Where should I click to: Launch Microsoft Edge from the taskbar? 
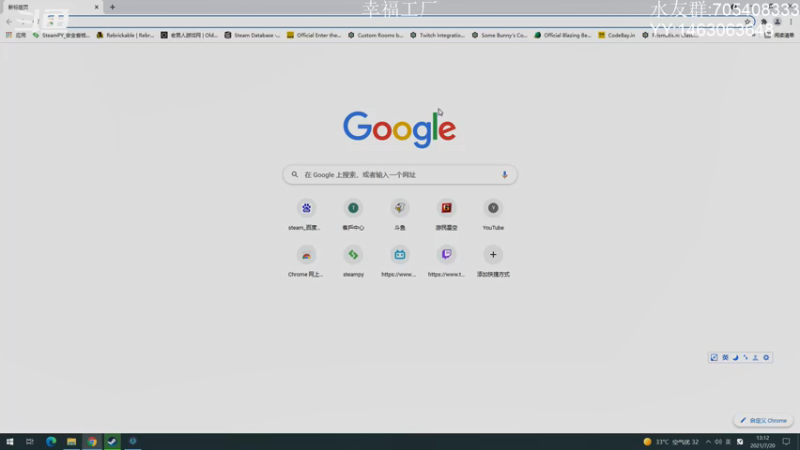(x=51, y=442)
